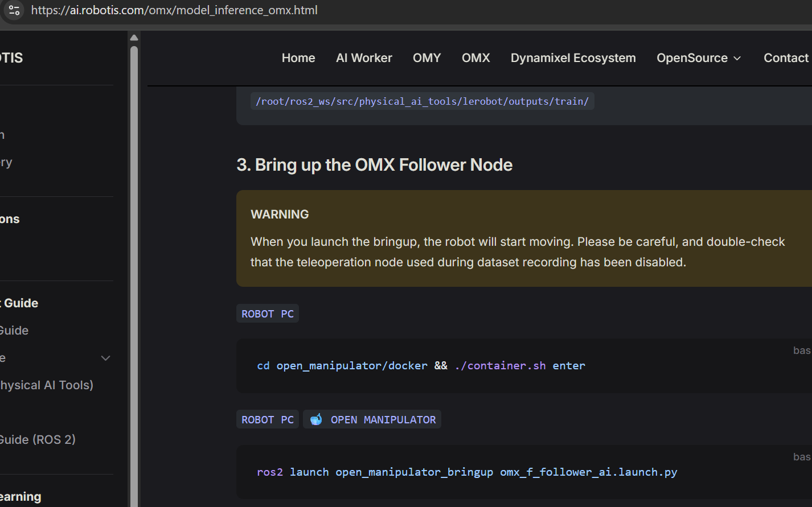Viewport: 812px width, 507px height.
Task: Click the Bring up the OMX Follower Node heading
Action: 374,165
